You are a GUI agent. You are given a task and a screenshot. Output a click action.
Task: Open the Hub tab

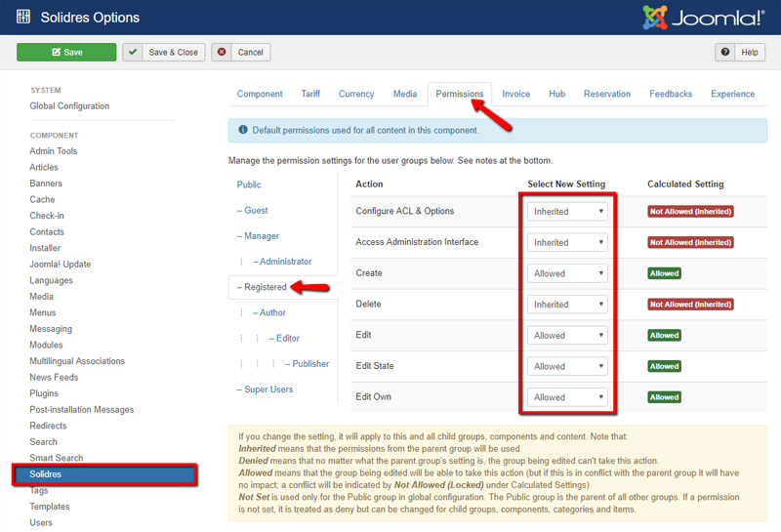[x=556, y=94]
